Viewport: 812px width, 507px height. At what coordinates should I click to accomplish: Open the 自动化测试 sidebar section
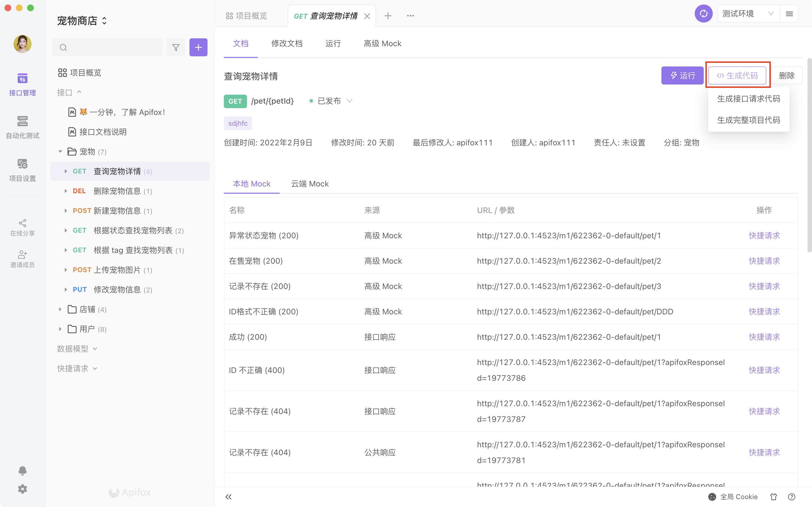[23, 127]
